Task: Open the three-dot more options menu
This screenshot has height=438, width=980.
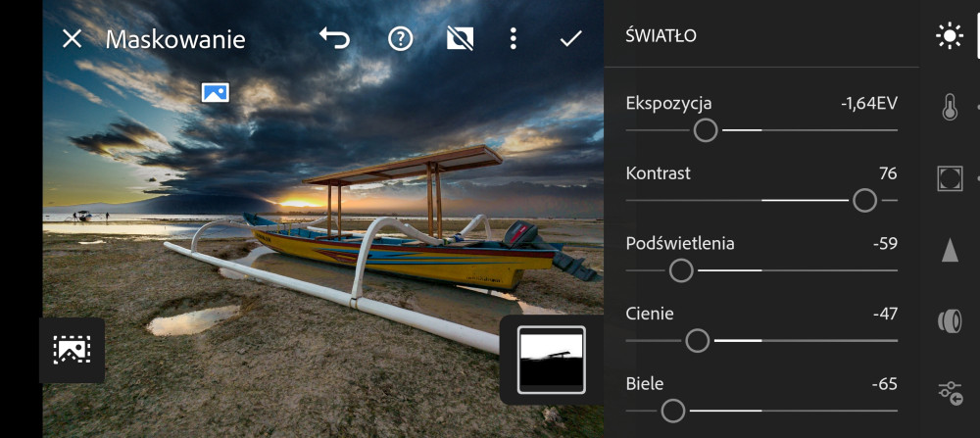Action: (514, 39)
